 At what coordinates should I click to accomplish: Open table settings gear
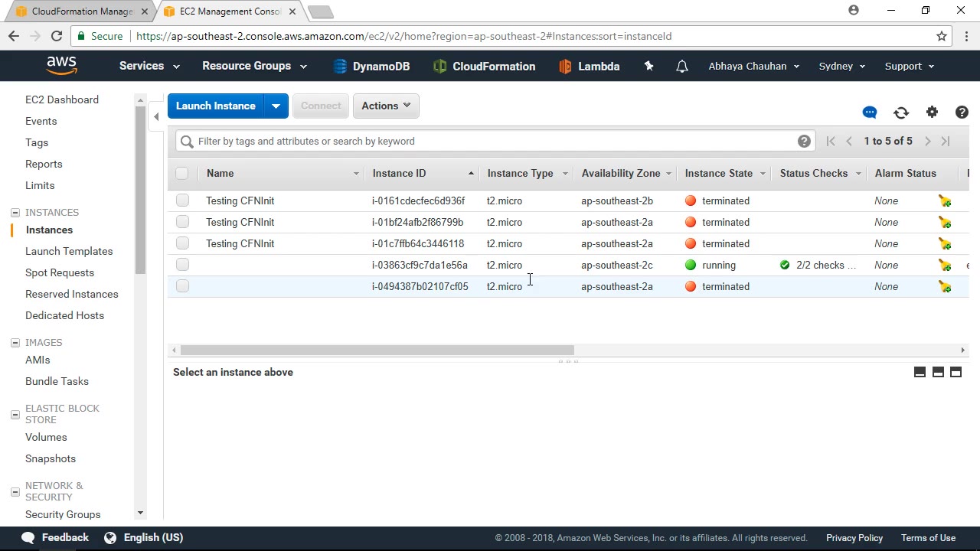coord(932,112)
